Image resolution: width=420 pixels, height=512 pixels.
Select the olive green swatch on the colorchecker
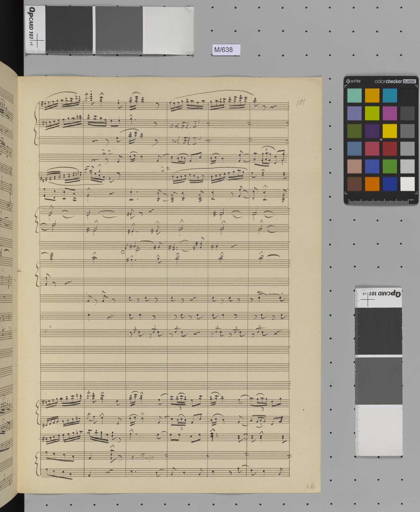[x=355, y=131]
